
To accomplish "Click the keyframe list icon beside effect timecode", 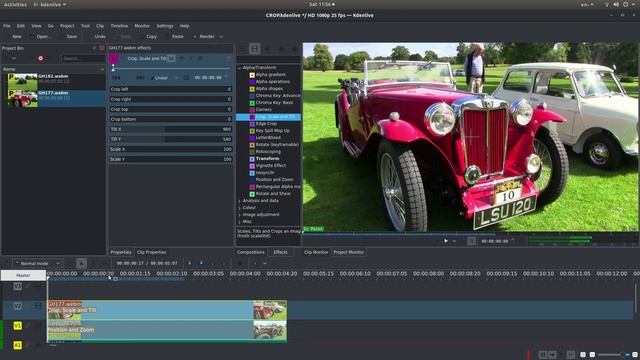I will tap(186, 78).
